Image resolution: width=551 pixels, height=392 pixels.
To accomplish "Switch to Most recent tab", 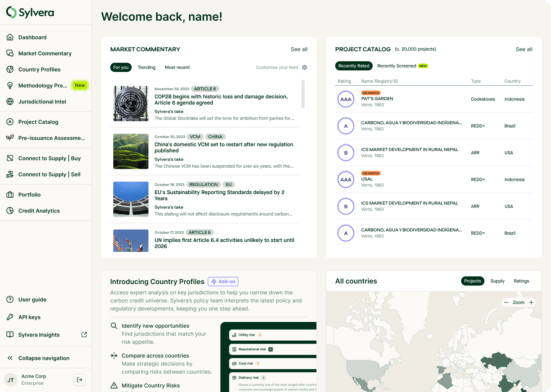I will [x=177, y=67].
